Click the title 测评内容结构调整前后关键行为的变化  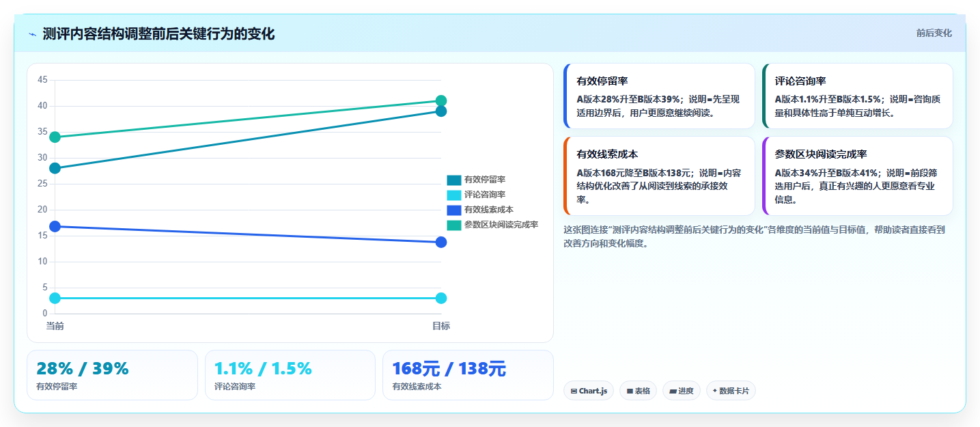click(158, 34)
